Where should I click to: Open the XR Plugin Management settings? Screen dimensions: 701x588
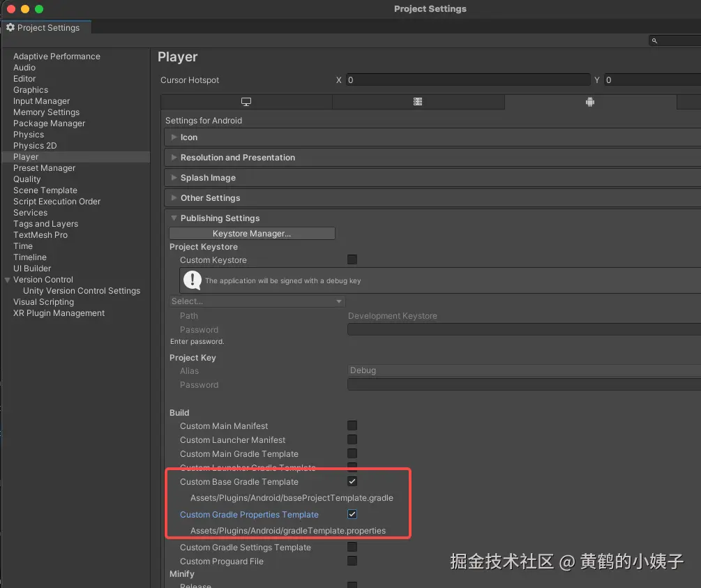(x=59, y=313)
